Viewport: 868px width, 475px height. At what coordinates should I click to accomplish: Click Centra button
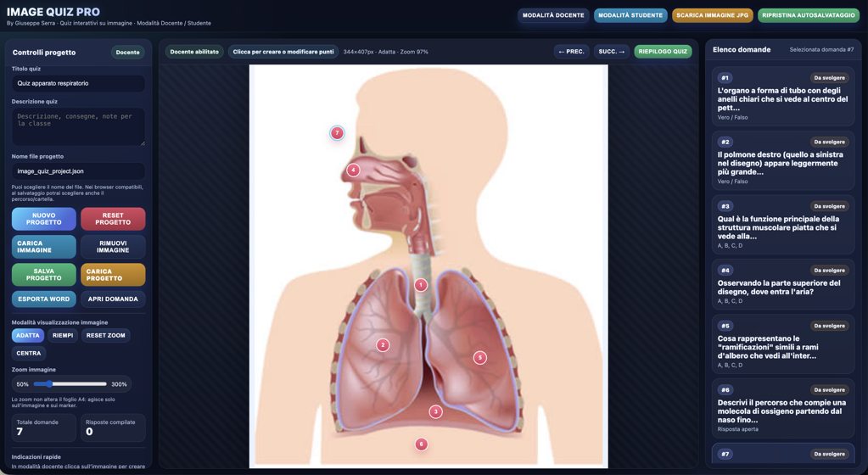pyautogui.click(x=28, y=353)
